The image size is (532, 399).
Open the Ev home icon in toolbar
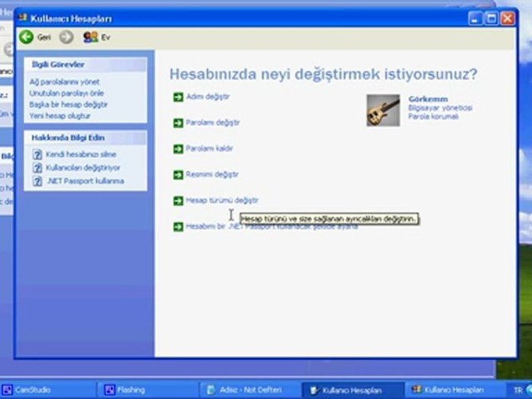tap(90, 37)
